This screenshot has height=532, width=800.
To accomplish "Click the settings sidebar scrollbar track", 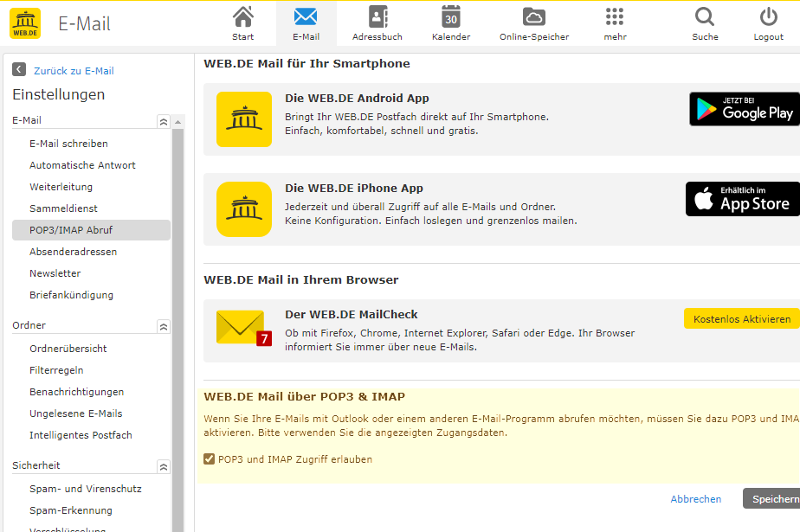I will pos(177,331).
